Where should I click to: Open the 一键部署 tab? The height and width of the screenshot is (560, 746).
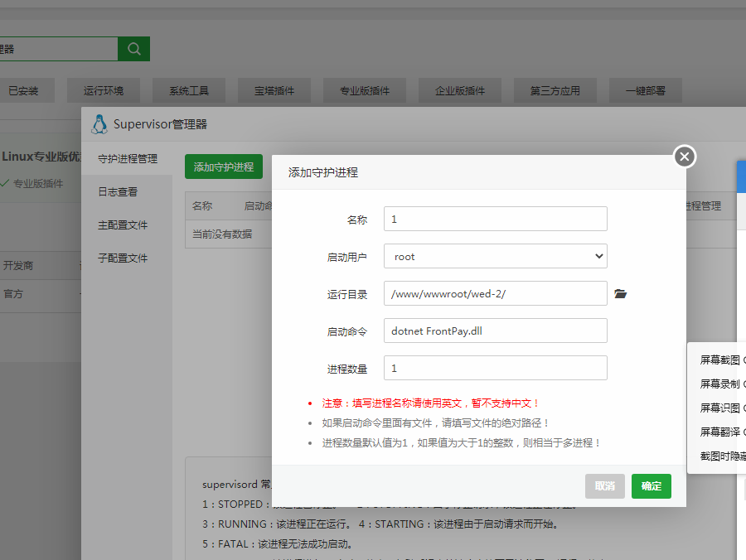645,91
